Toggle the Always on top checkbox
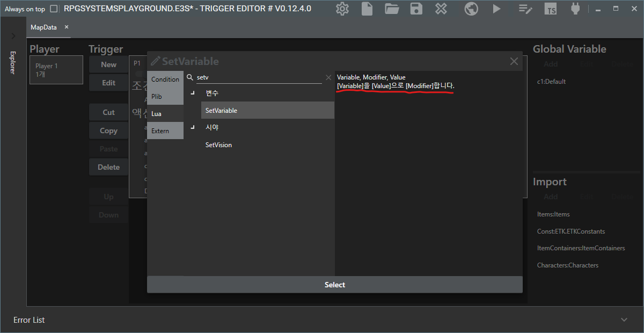Screen dimensions: 644x333 (53, 9)
